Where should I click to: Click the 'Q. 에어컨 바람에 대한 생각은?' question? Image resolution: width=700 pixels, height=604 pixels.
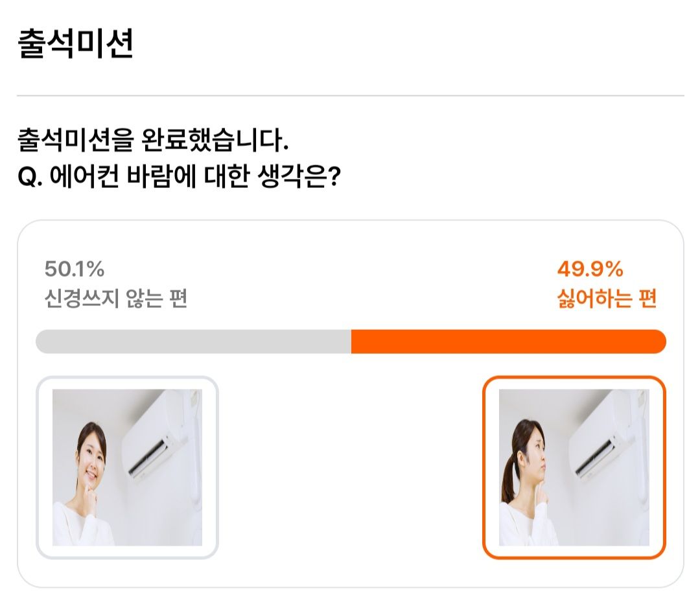[179, 176]
